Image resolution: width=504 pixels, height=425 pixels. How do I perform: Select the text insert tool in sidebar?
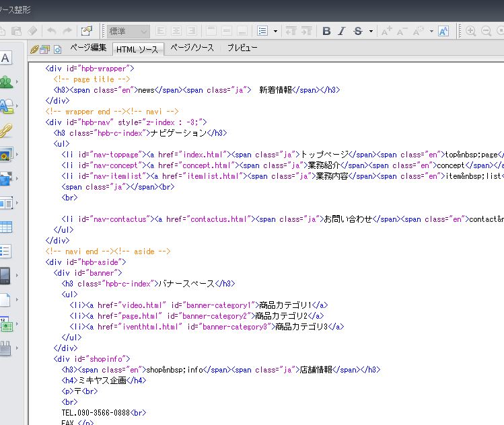pos(5,59)
